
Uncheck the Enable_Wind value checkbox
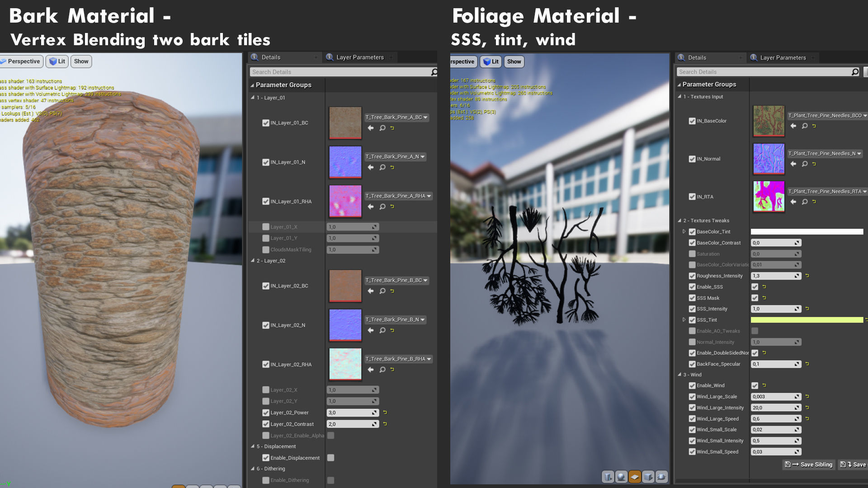coord(755,385)
